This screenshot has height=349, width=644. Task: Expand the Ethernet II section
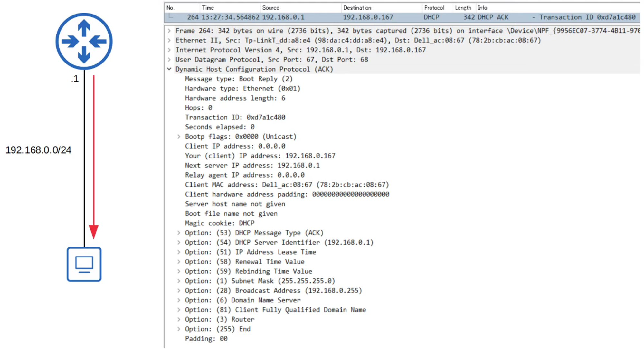tap(169, 41)
